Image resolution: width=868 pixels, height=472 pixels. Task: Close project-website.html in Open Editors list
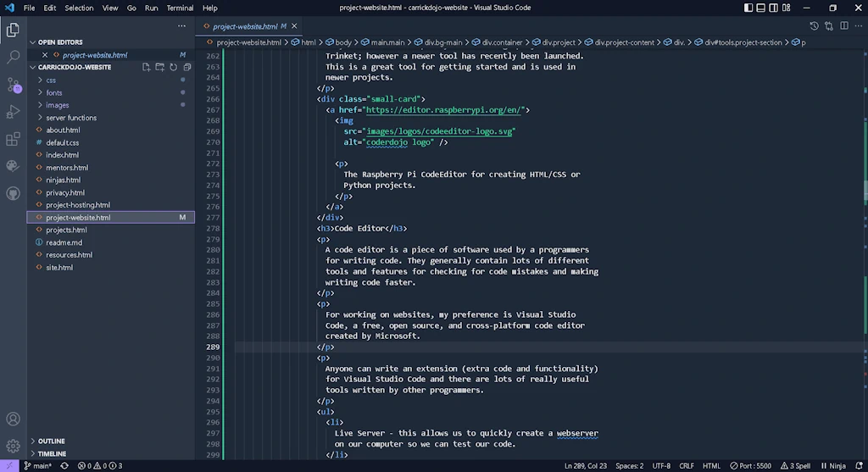tap(45, 55)
